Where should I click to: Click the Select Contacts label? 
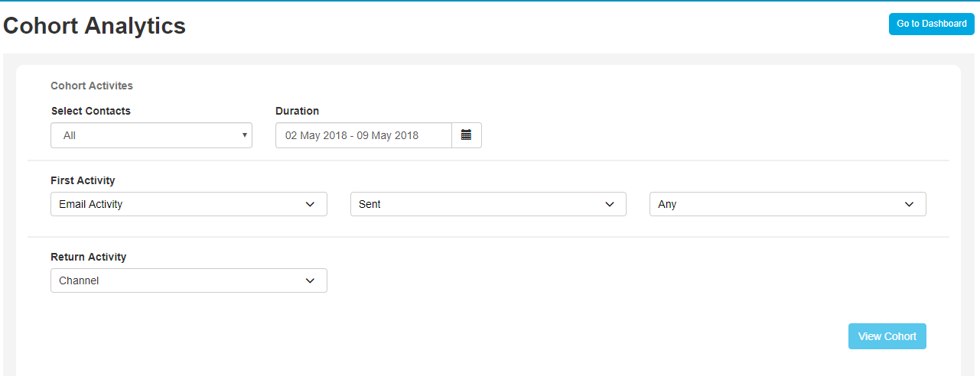[91, 111]
